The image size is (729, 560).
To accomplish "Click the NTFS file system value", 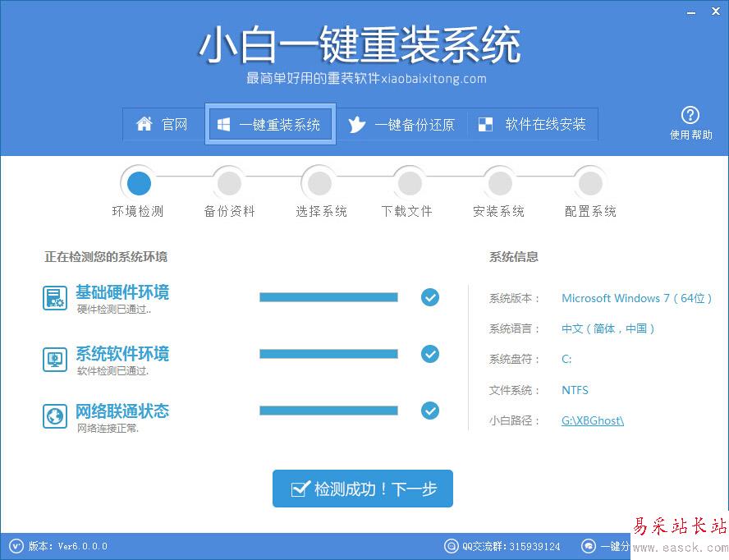I will coord(575,390).
